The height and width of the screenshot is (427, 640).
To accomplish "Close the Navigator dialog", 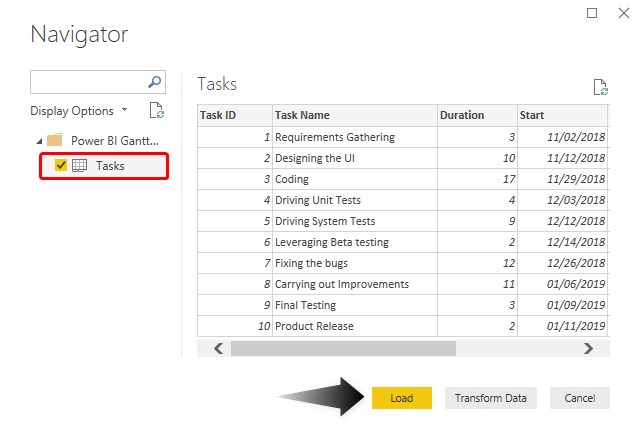I will pyautogui.click(x=623, y=13).
